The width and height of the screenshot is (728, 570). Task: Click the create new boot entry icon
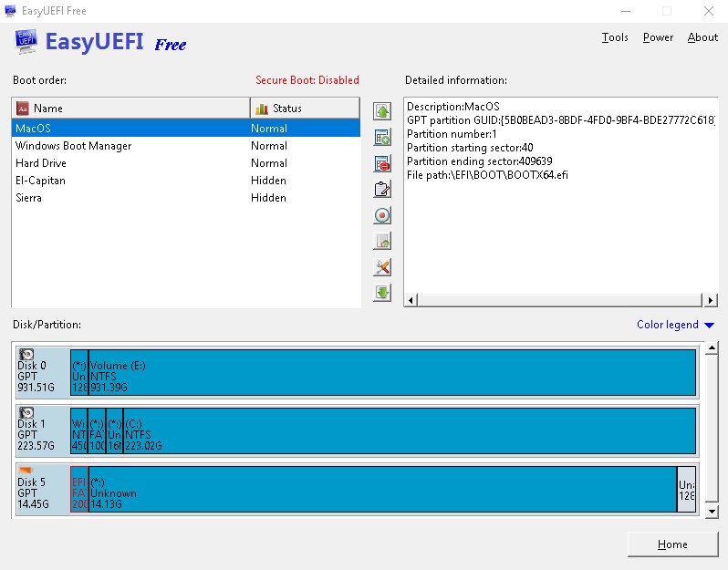(382, 138)
